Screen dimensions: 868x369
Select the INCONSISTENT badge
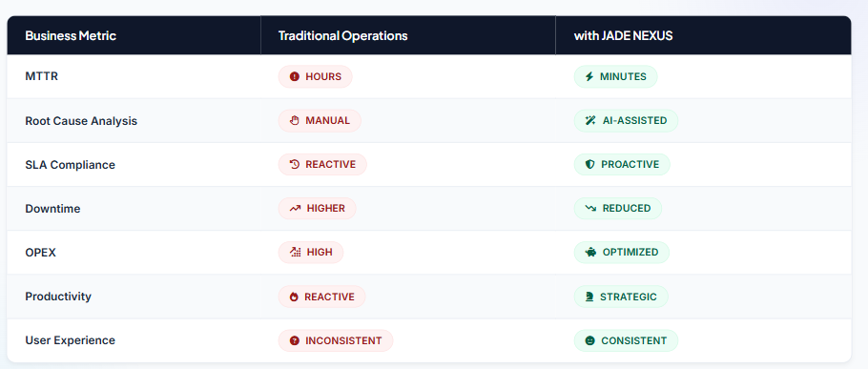click(x=336, y=340)
